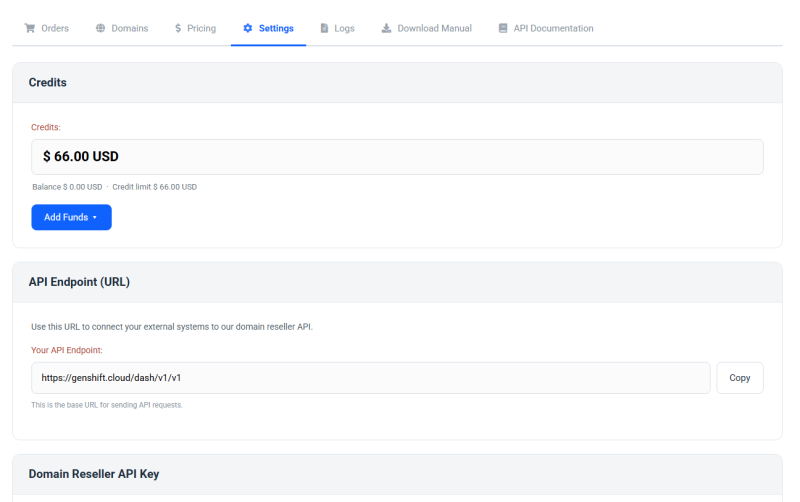Click the $ 66.00 USD credits field

click(397, 157)
